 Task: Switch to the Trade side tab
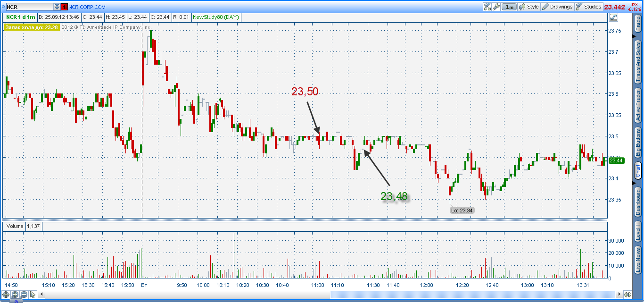[638, 24]
